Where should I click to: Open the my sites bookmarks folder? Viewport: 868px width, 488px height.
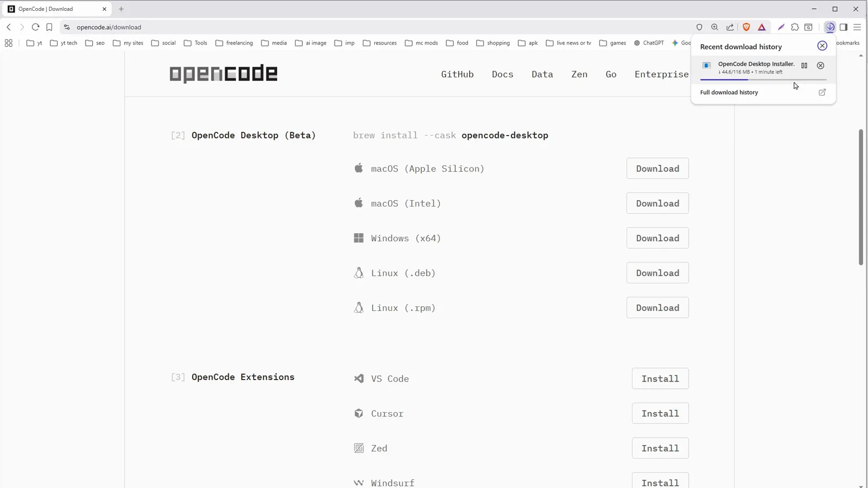point(128,43)
